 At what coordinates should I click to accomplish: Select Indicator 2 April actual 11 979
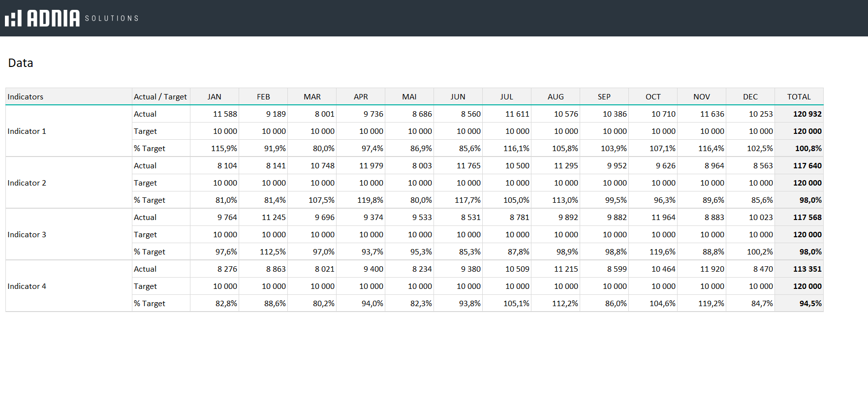371,166
